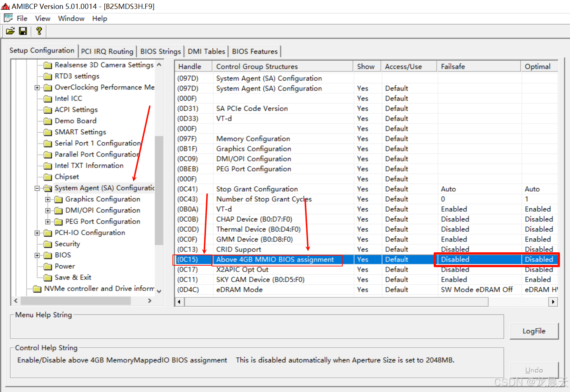Expand the DMI/OPI Configuration tree node
570x392 pixels.
click(x=48, y=211)
